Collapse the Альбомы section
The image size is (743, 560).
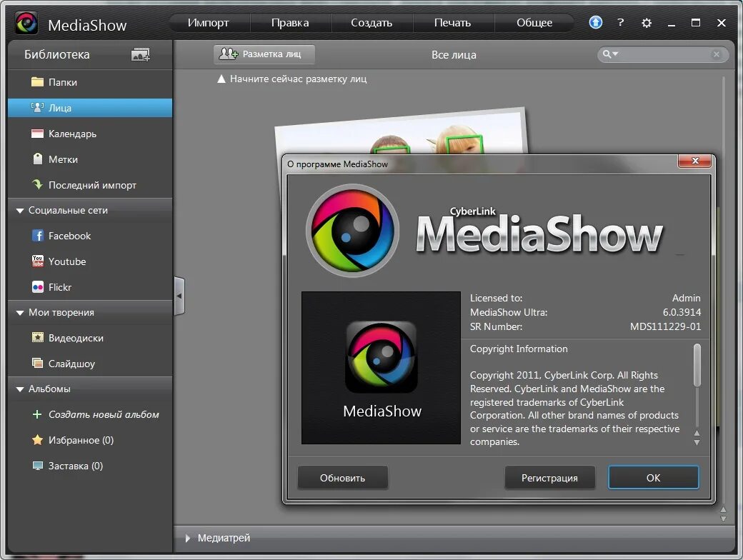point(20,389)
